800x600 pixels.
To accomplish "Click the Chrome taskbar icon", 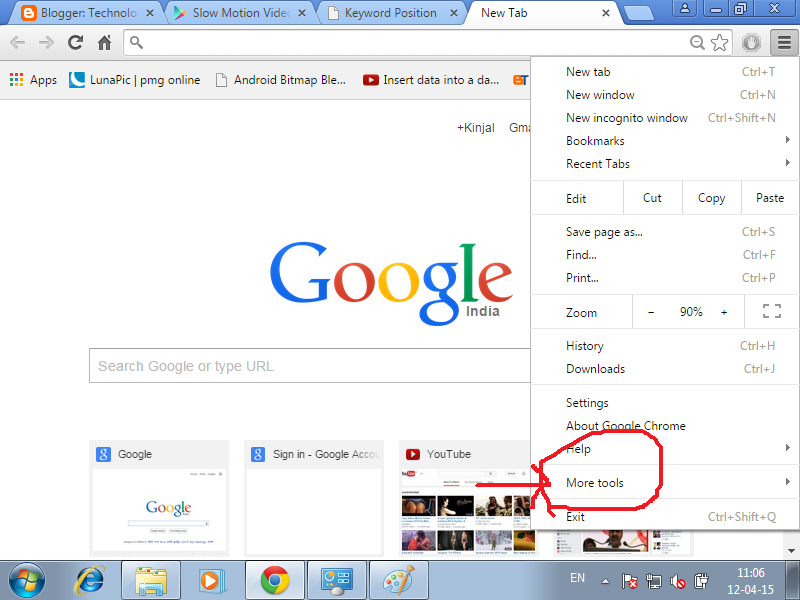I will click(x=274, y=581).
